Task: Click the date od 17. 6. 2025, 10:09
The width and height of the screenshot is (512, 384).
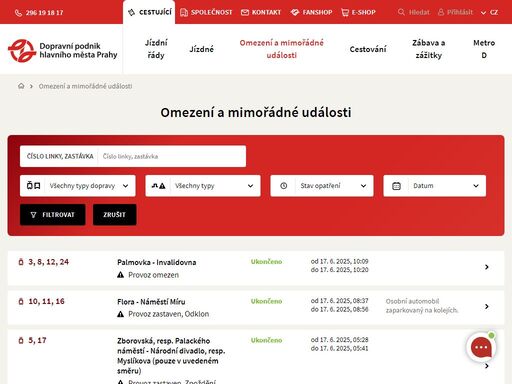Action: click(339, 261)
